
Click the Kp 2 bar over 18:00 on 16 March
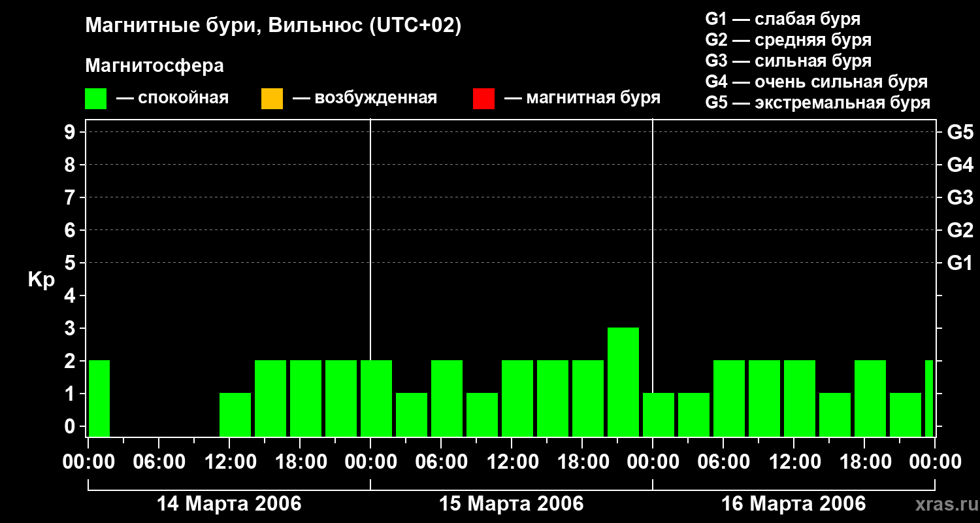(x=870, y=398)
